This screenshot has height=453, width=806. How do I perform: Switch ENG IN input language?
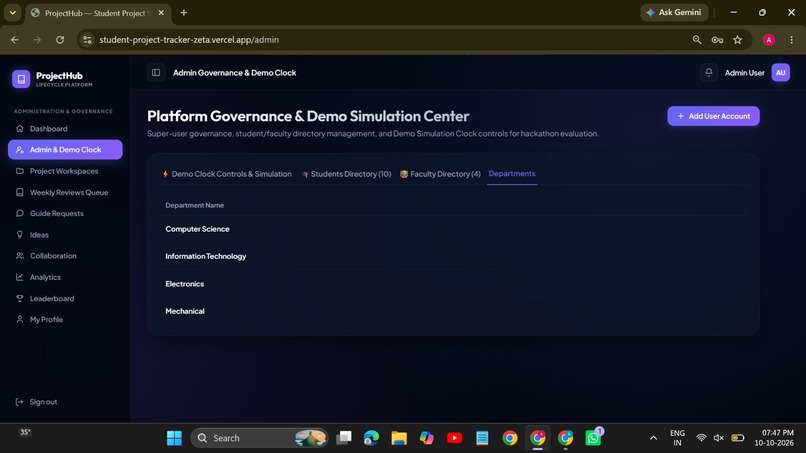click(677, 438)
